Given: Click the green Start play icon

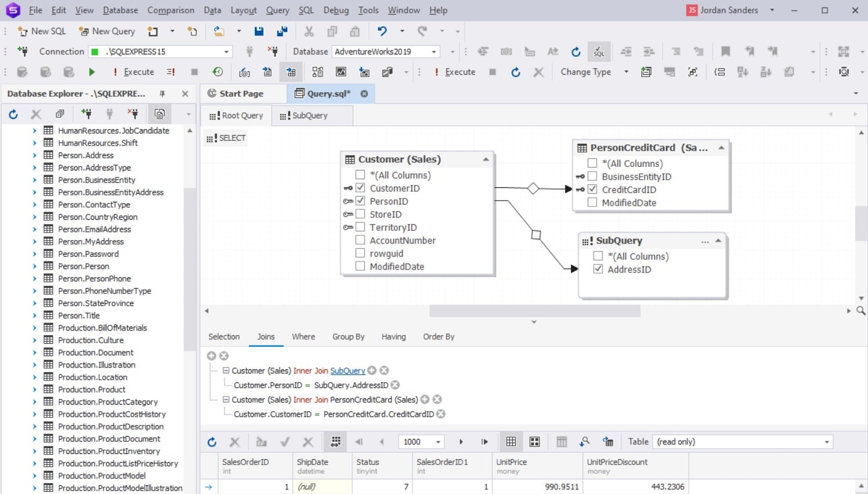Looking at the screenshot, I should coord(91,72).
